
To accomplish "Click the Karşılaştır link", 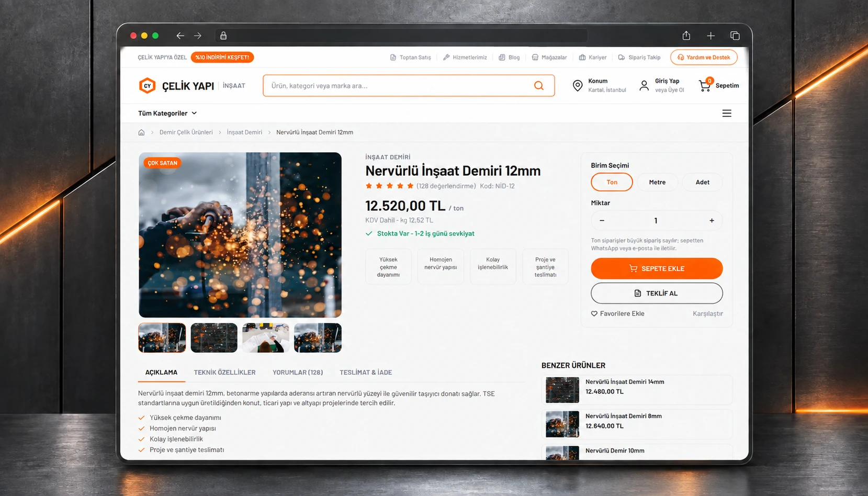I will click(708, 313).
